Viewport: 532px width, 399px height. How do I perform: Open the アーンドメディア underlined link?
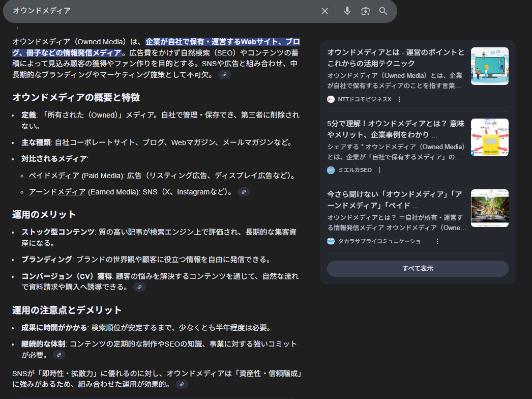click(57, 192)
